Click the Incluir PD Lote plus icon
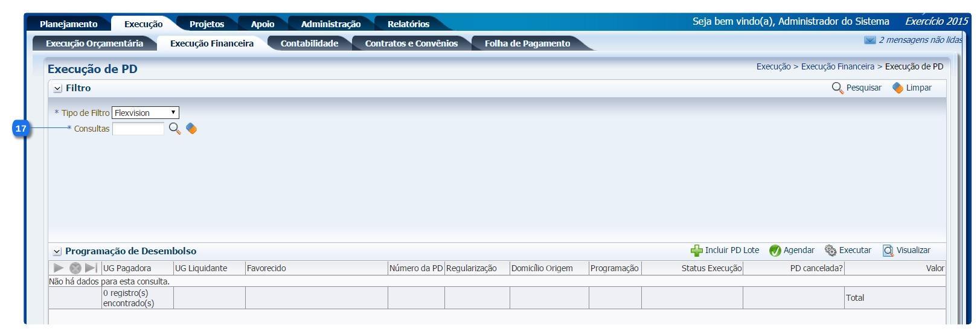This screenshot has height=334, width=980. pyautogui.click(x=696, y=251)
